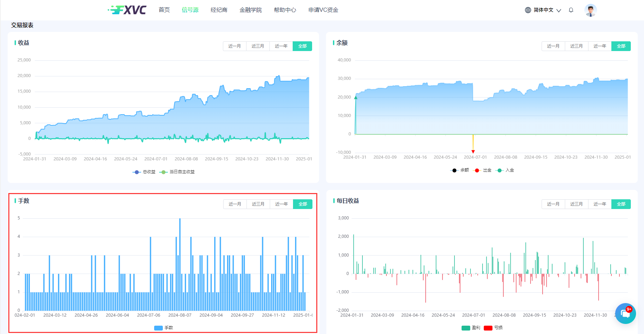
Task: Open the notification bell
Action: (571, 10)
